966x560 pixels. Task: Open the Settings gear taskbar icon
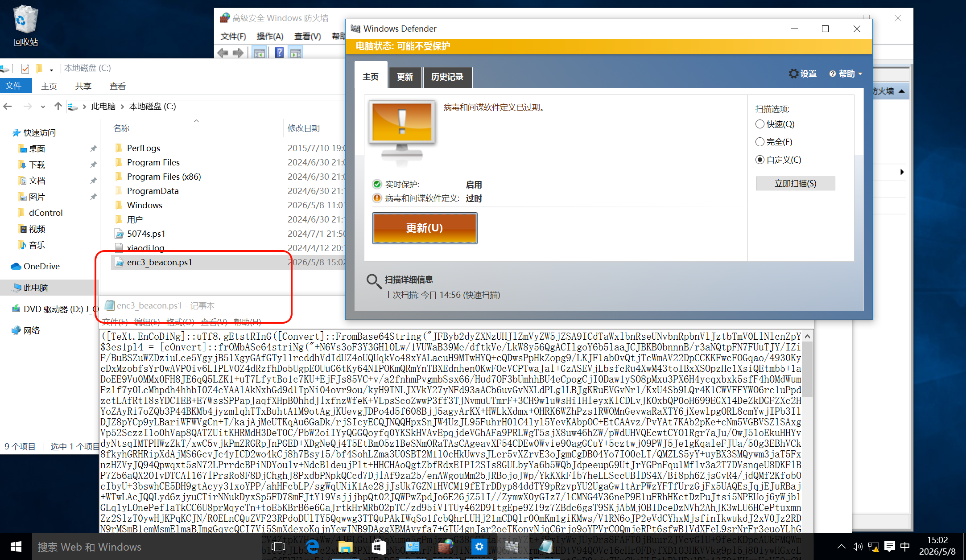tap(479, 547)
